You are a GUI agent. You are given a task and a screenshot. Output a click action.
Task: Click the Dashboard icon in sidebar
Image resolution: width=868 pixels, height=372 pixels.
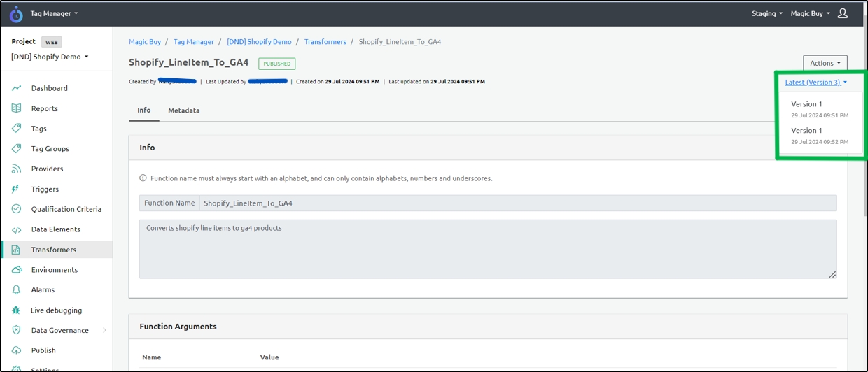pos(17,88)
